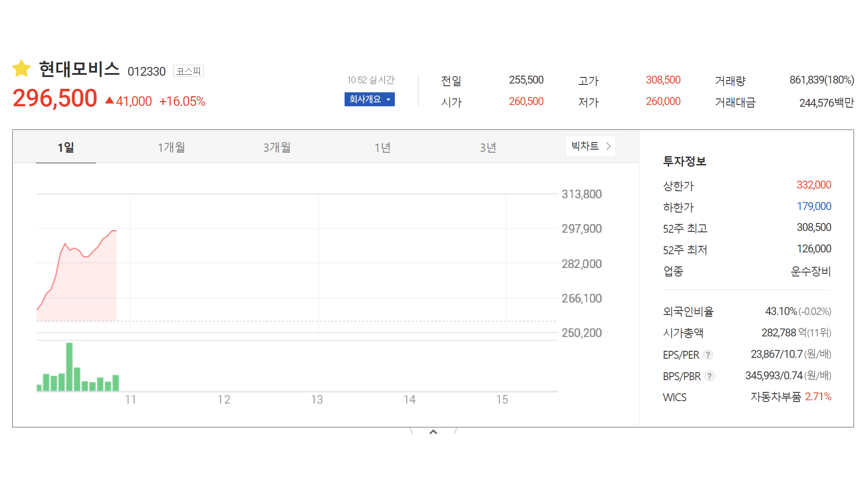
Task: Click the BPS/PBR question mark help icon
Action: 709,376
